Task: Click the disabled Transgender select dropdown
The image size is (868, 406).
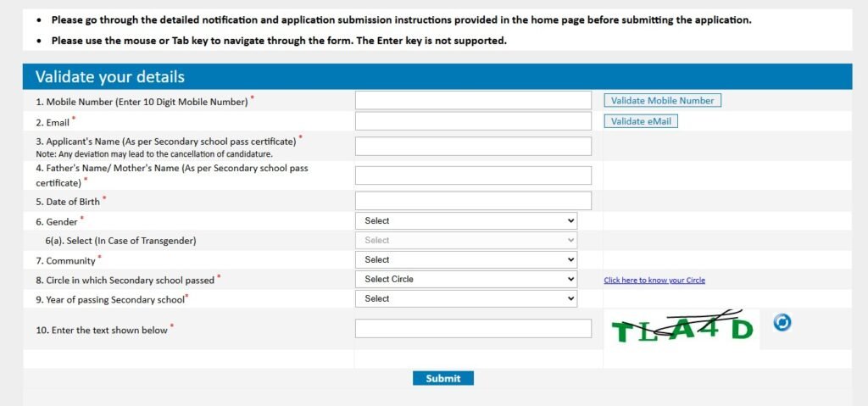Action: pos(466,241)
